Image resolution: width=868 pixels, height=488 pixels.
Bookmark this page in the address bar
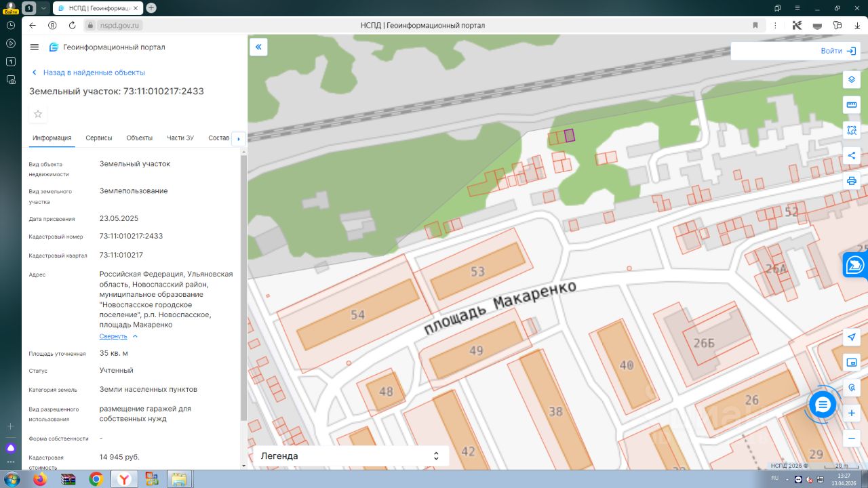(755, 25)
